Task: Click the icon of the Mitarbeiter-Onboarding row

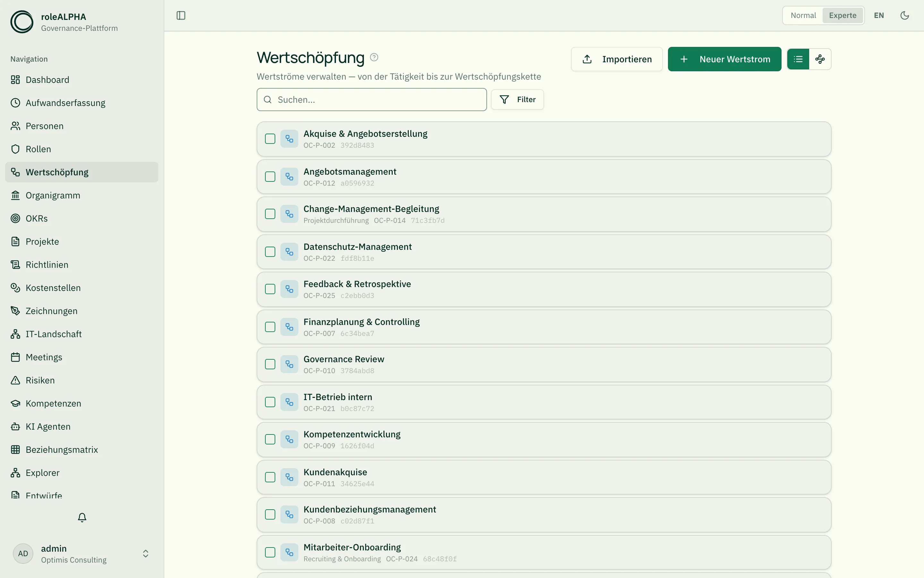Action: (289, 552)
